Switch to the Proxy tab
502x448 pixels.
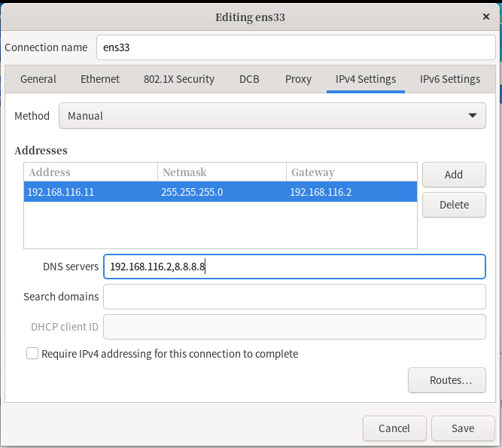[x=298, y=79]
